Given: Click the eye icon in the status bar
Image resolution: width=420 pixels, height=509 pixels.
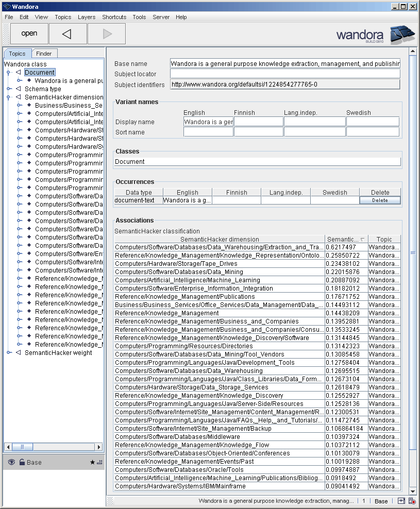Looking at the screenshot, I should 402,501.
